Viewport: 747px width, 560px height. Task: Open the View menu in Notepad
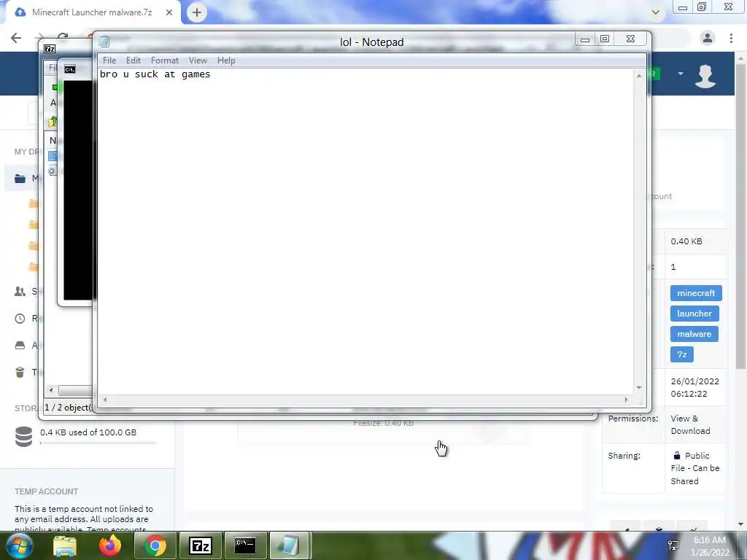pos(198,61)
